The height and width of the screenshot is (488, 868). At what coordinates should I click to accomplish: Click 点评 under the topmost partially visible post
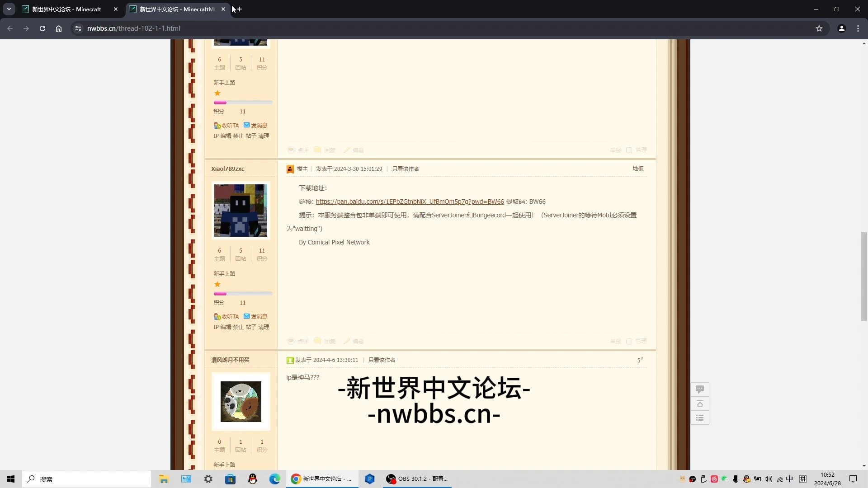coord(298,150)
